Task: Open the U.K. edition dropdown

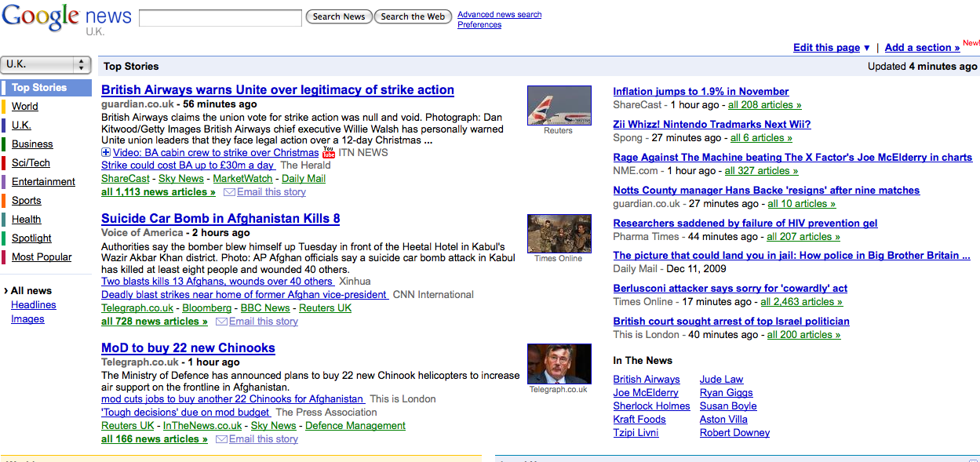Action: point(46,65)
